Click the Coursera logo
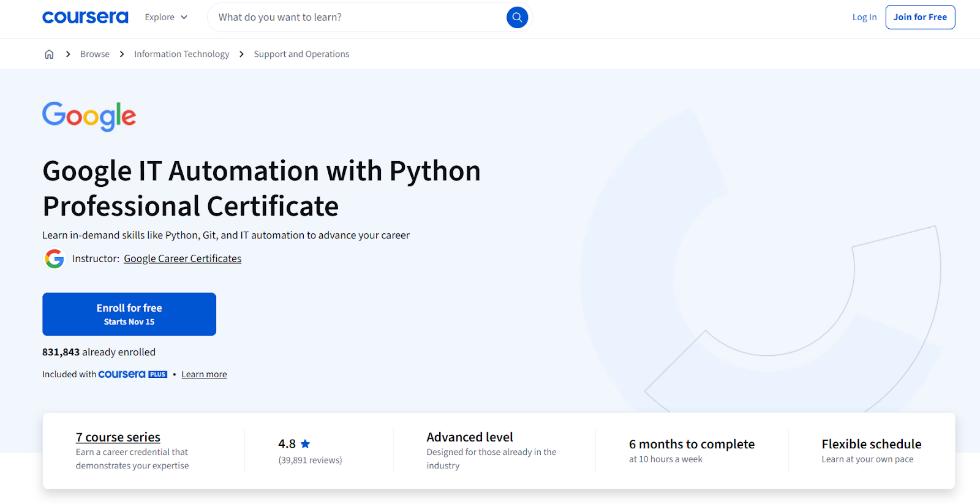The width and height of the screenshot is (980, 504). (85, 17)
